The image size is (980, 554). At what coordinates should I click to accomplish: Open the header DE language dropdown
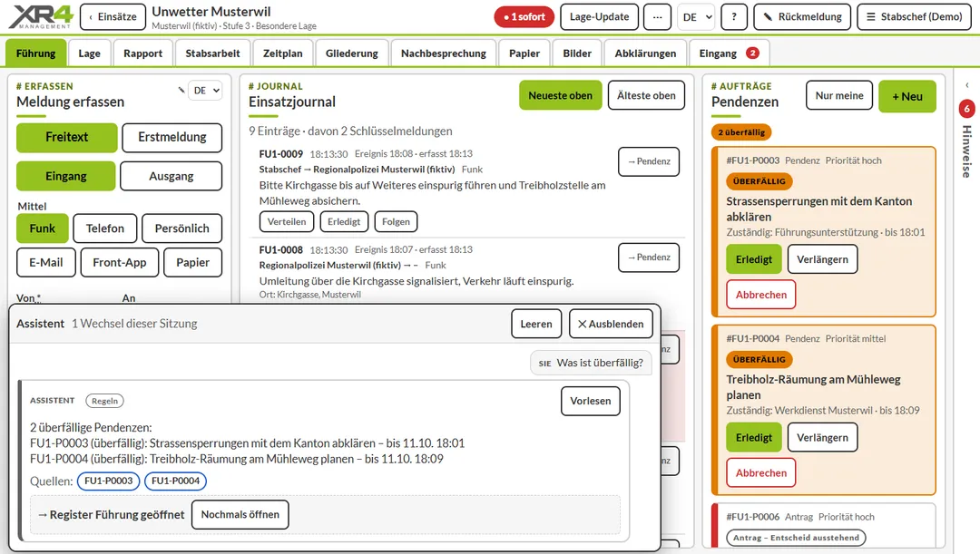[x=696, y=17]
